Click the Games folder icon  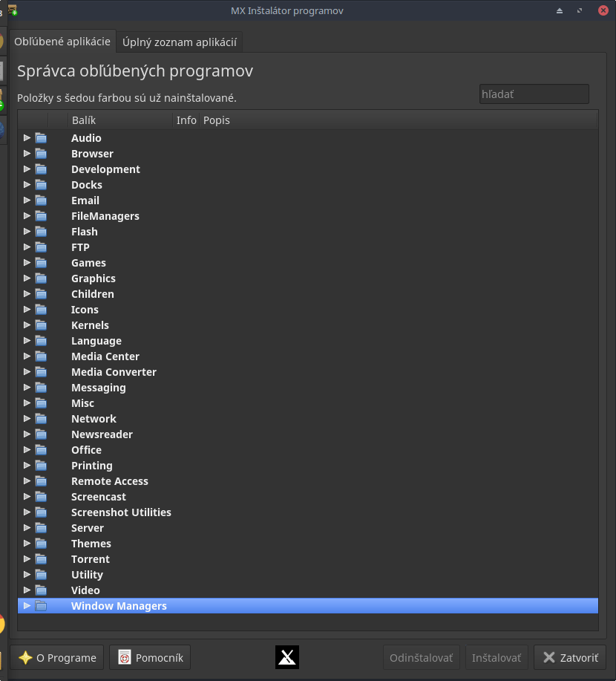tap(41, 263)
